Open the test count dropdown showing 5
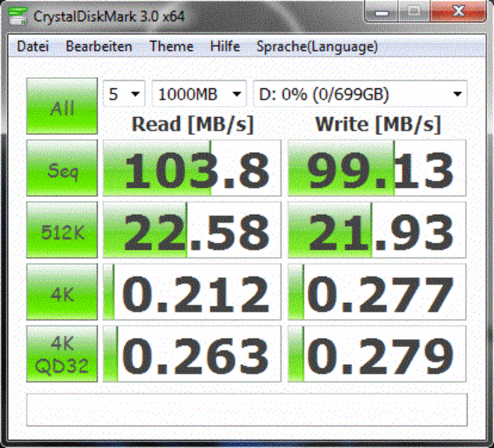 (124, 94)
